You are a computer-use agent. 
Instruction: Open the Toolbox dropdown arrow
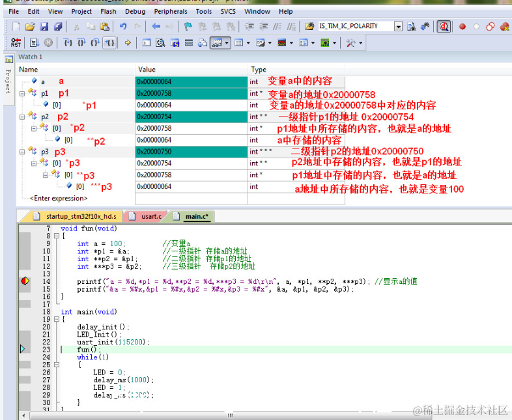(360, 43)
